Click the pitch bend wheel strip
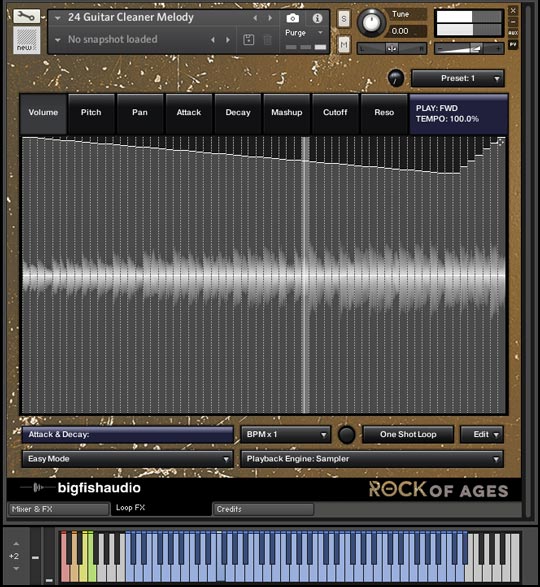The image size is (540, 587). [x=35, y=556]
